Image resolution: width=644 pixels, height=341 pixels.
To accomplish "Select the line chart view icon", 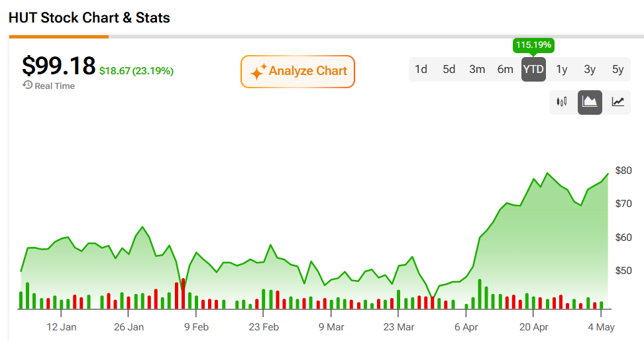I will click(x=617, y=102).
